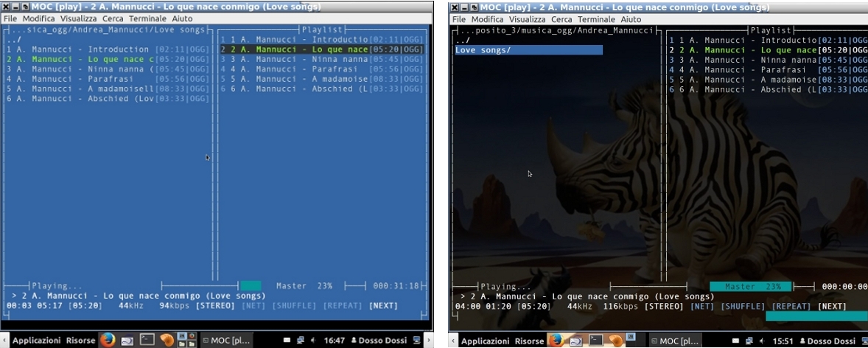Select the Love songs/ folder in right window

(x=528, y=50)
